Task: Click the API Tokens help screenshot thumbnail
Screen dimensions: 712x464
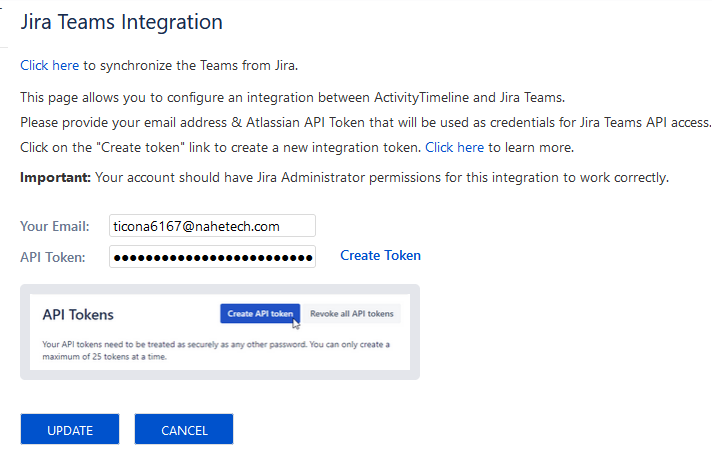Action: point(220,332)
